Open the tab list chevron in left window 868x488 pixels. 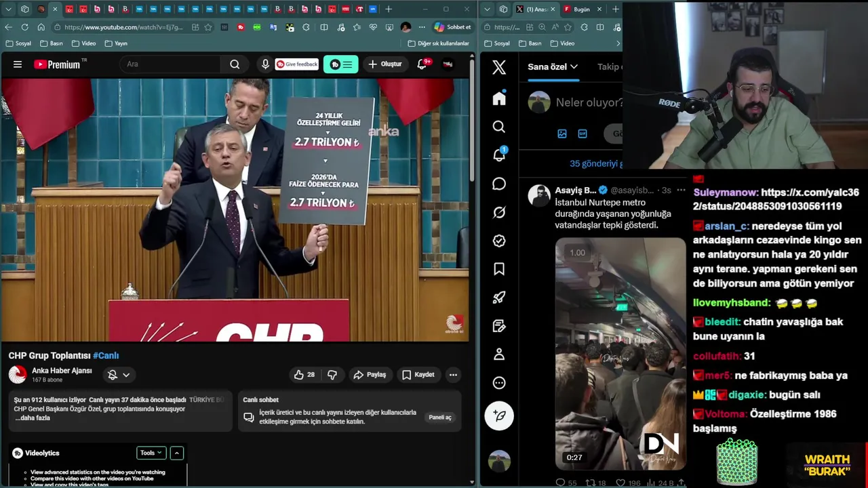tap(8, 9)
